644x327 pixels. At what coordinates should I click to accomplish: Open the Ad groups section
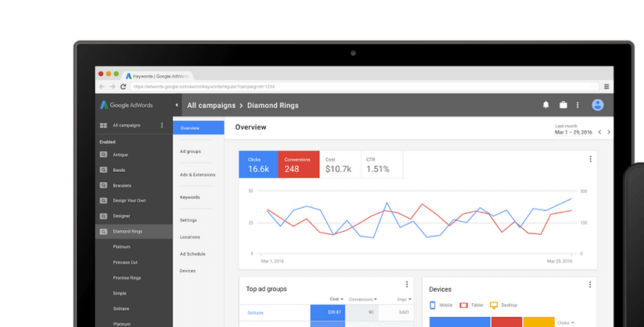pyautogui.click(x=190, y=151)
